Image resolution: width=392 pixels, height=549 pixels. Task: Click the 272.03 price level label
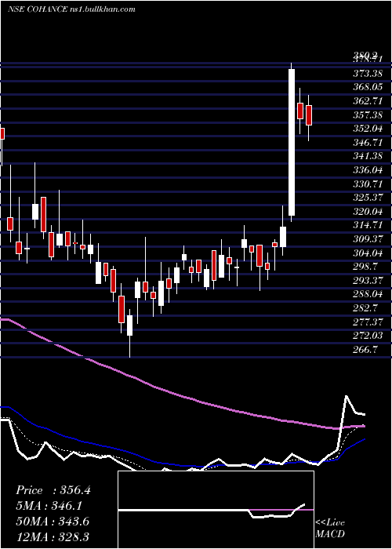(x=368, y=336)
